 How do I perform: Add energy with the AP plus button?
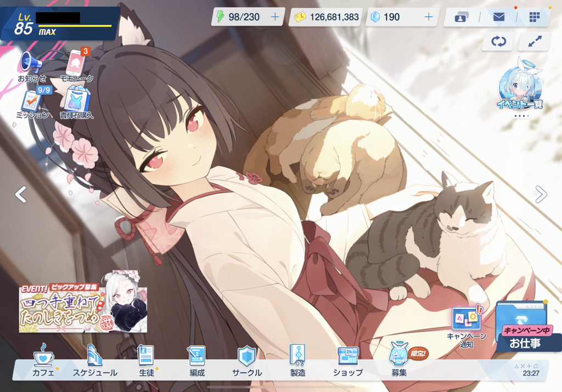point(275,17)
